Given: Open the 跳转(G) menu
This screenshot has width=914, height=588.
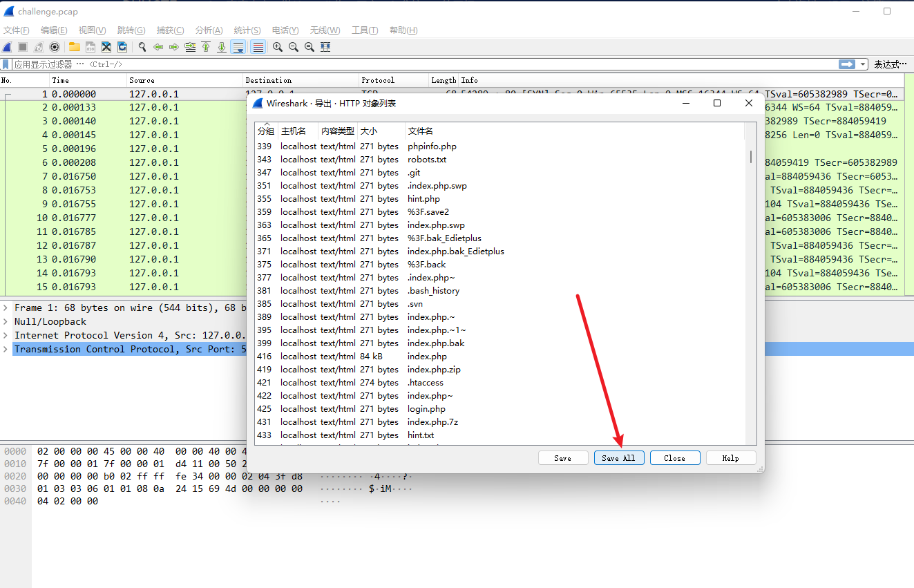Looking at the screenshot, I should 131,30.
